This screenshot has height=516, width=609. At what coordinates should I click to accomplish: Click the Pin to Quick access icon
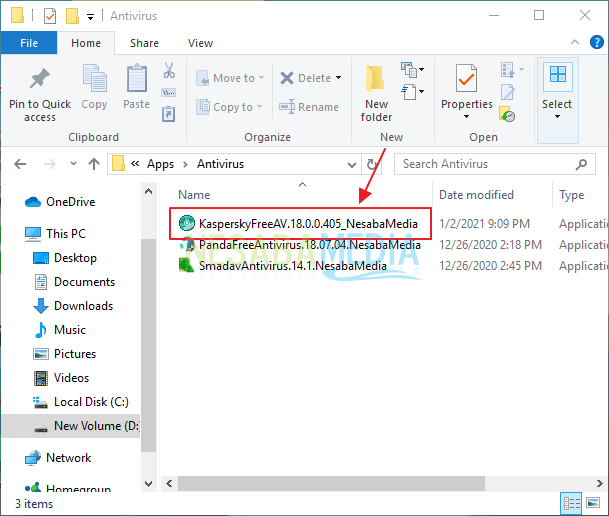(40, 80)
